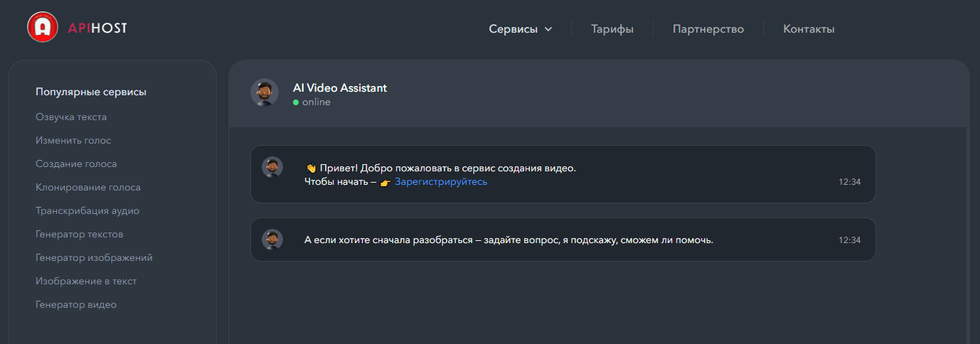
Task: Click the APIHOST red logo icon
Action: (x=43, y=28)
